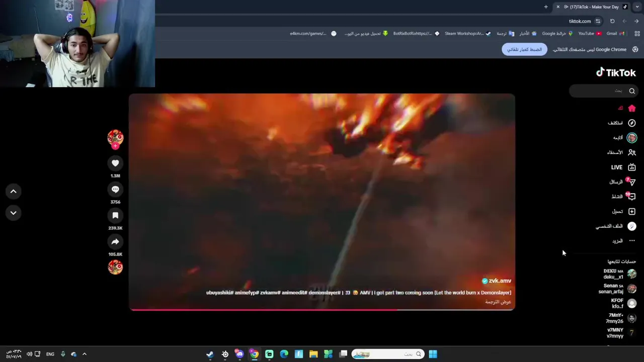Open site information icon next to tiktok.com
The width and height of the screenshot is (644, 362).
point(598,21)
